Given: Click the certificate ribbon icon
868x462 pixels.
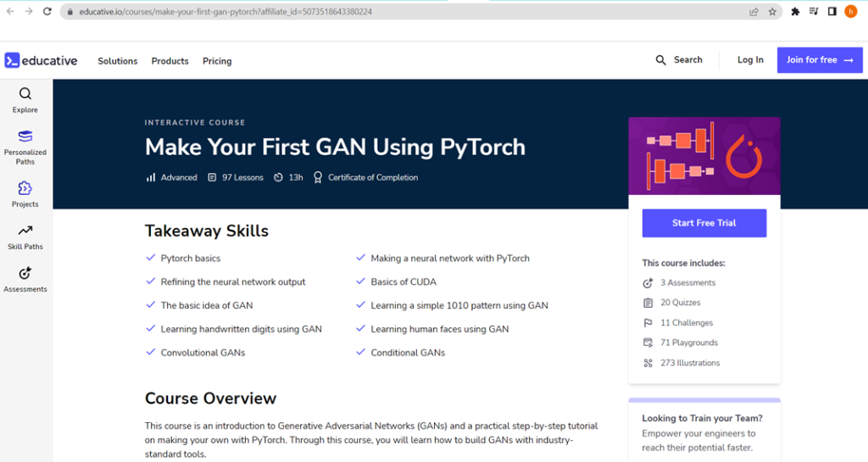Looking at the screenshot, I should pos(318,178).
